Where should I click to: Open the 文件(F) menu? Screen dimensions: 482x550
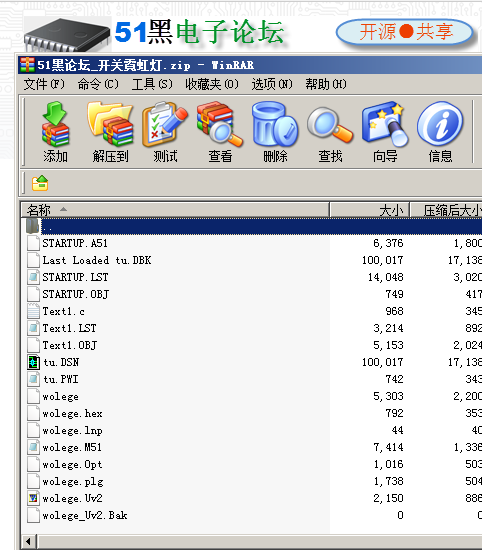click(x=44, y=84)
